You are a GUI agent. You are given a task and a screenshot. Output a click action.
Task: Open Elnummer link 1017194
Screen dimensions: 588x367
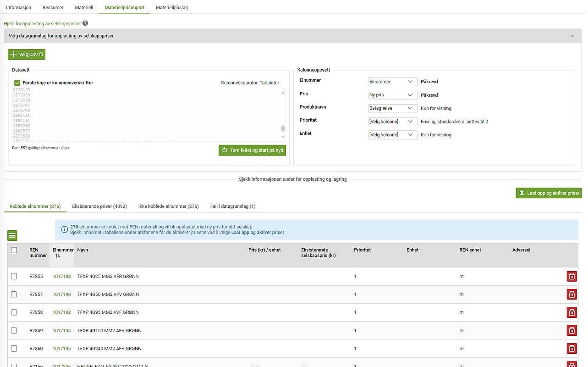(x=62, y=330)
